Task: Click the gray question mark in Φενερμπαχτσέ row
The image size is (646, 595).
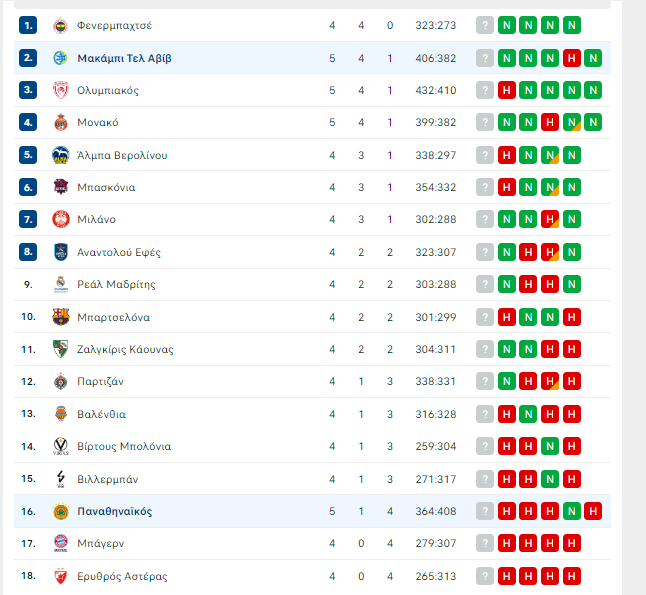Action: 485,25
